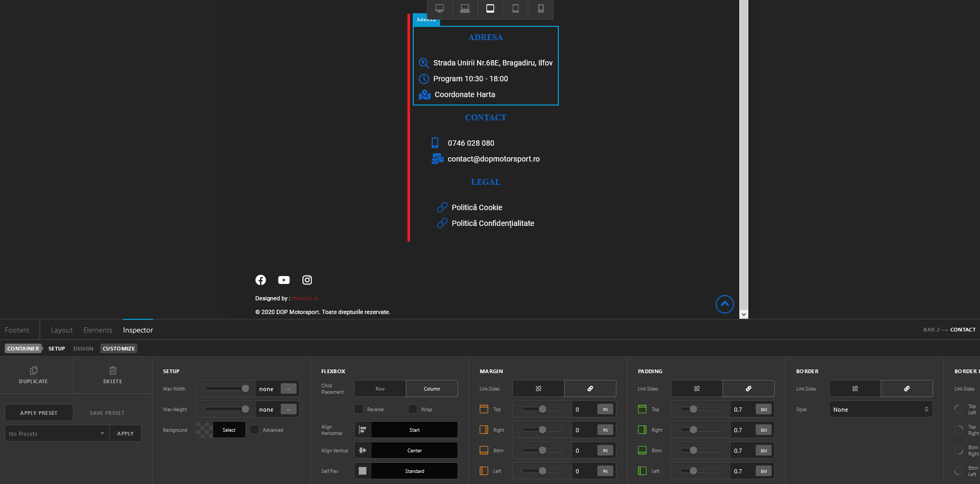
Task: Open the Align Horizontal Start dropdown
Action: click(x=406, y=430)
